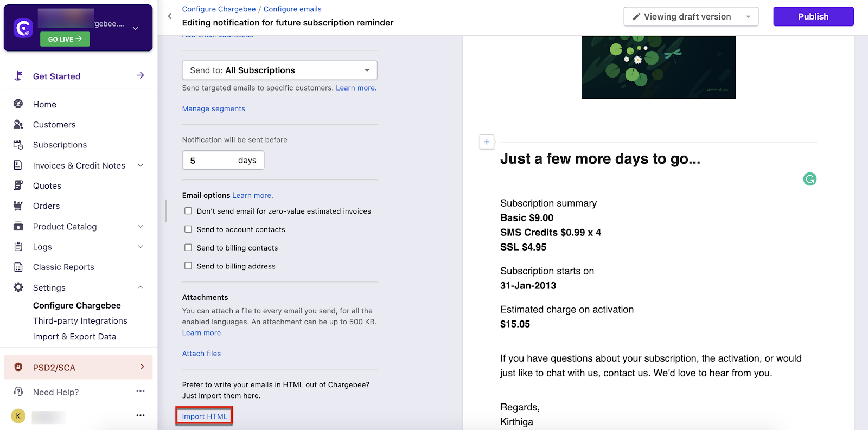This screenshot has height=430, width=868.
Task: Open Customers via its sidebar icon
Action: 18,124
